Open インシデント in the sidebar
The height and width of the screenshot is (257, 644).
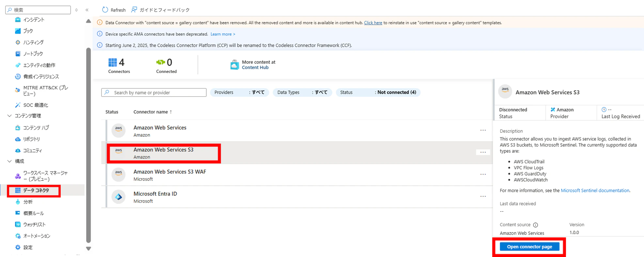pos(34,20)
